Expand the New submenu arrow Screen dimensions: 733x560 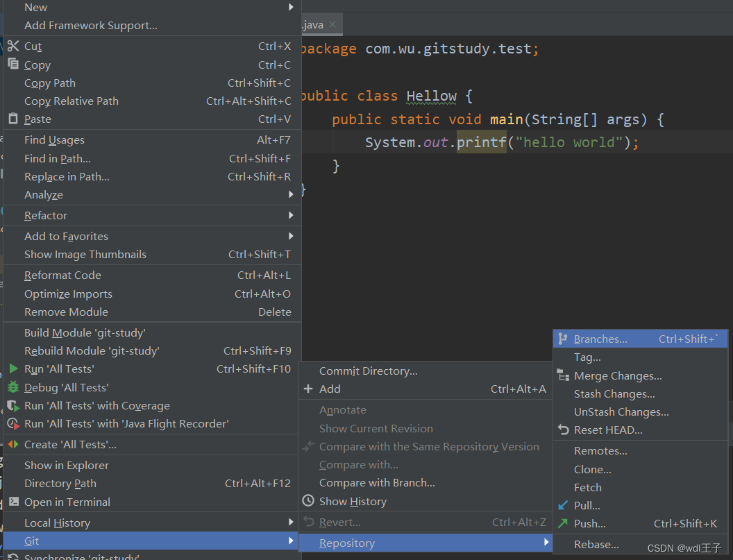tap(291, 7)
